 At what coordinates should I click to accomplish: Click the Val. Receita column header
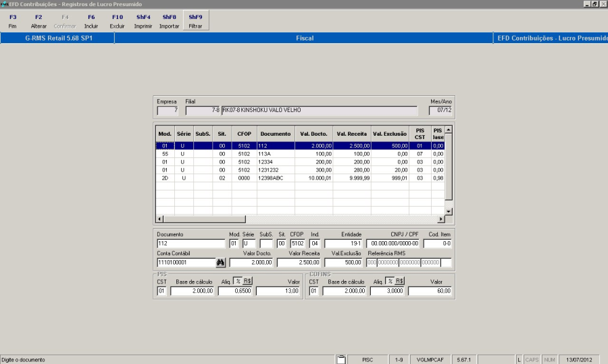coord(351,134)
